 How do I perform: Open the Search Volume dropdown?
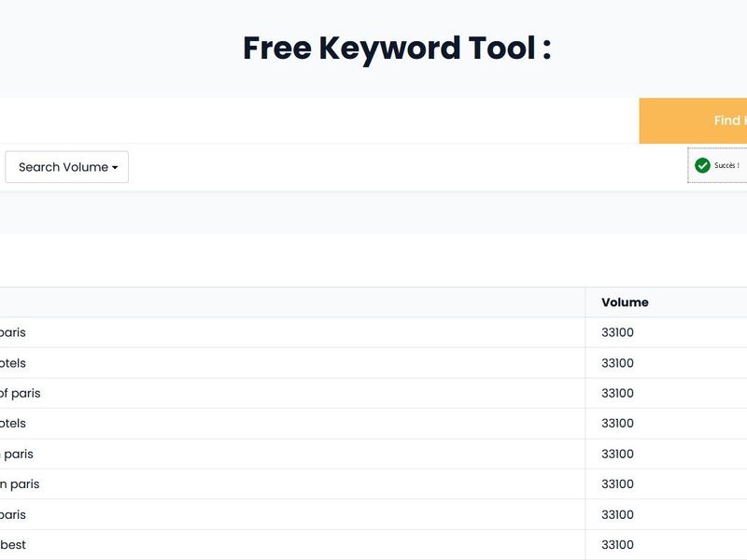pos(67,167)
